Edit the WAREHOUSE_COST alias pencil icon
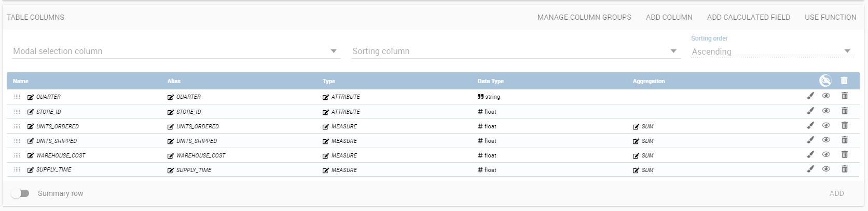The width and height of the screenshot is (868, 211). tap(171, 155)
